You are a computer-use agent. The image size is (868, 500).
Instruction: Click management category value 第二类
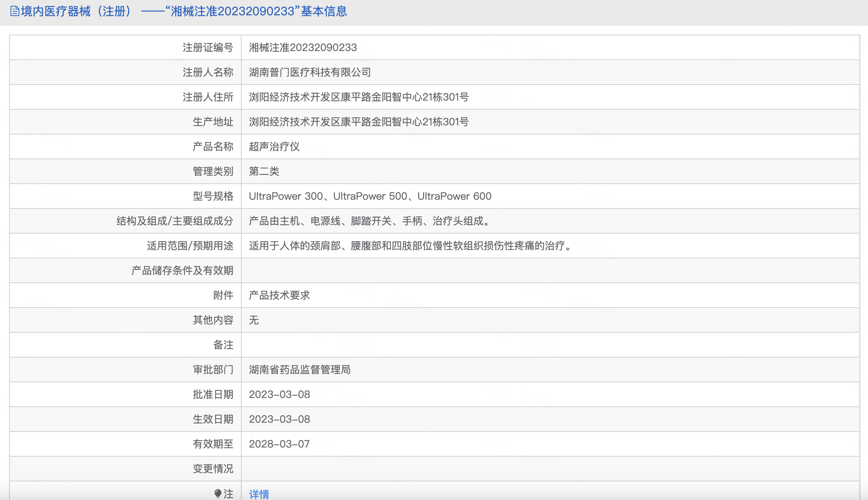tap(264, 171)
